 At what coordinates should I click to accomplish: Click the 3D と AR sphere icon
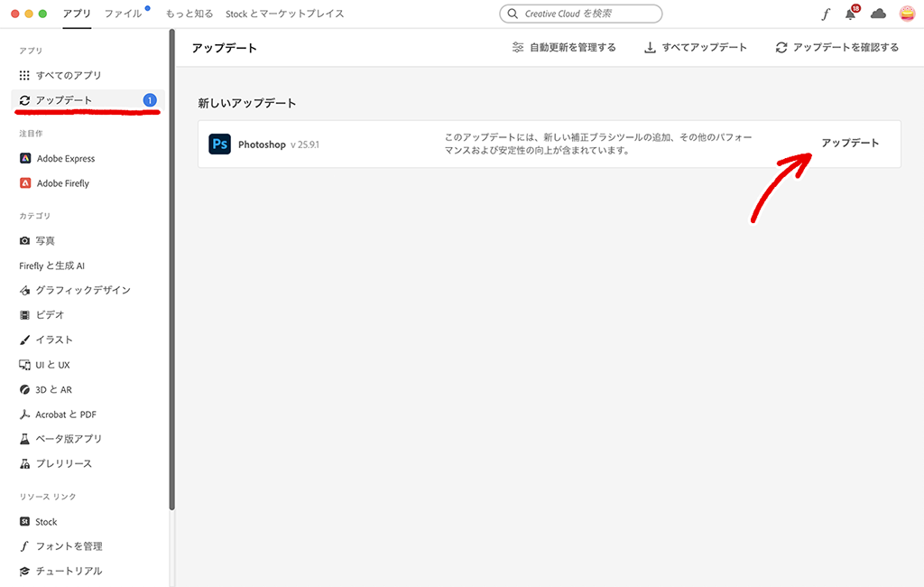tap(24, 389)
